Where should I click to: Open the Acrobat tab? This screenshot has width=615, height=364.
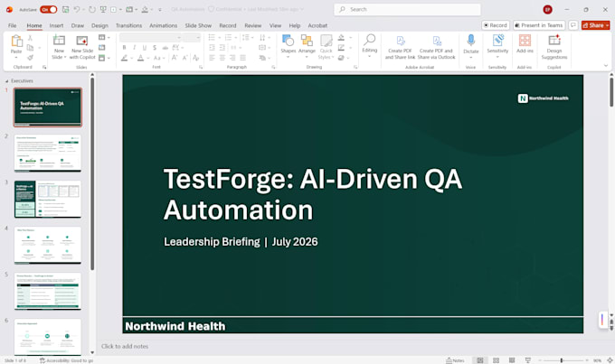(x=317, y=25)
